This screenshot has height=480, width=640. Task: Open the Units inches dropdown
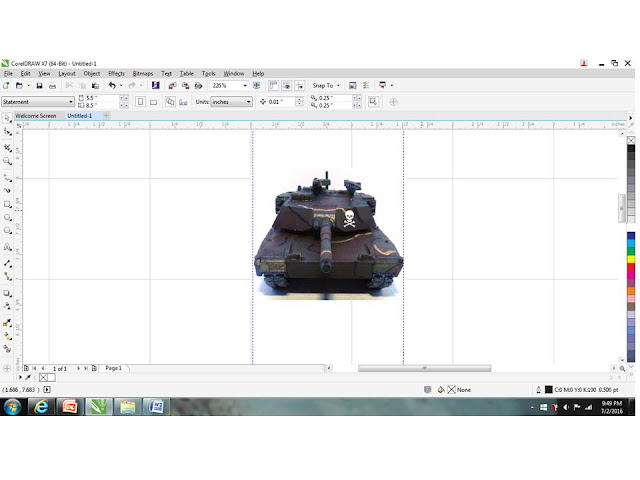(248, 102)
